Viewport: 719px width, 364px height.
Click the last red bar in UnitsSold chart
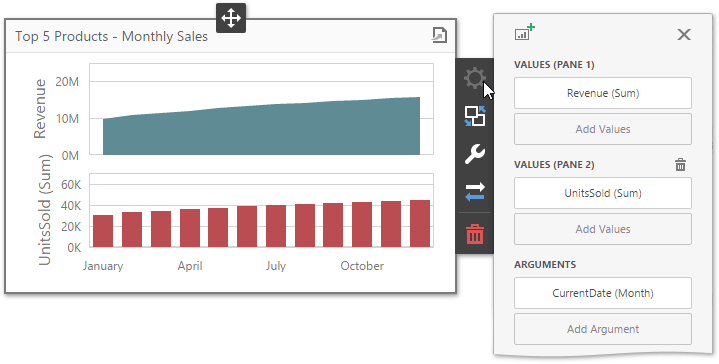pos(420,224)
